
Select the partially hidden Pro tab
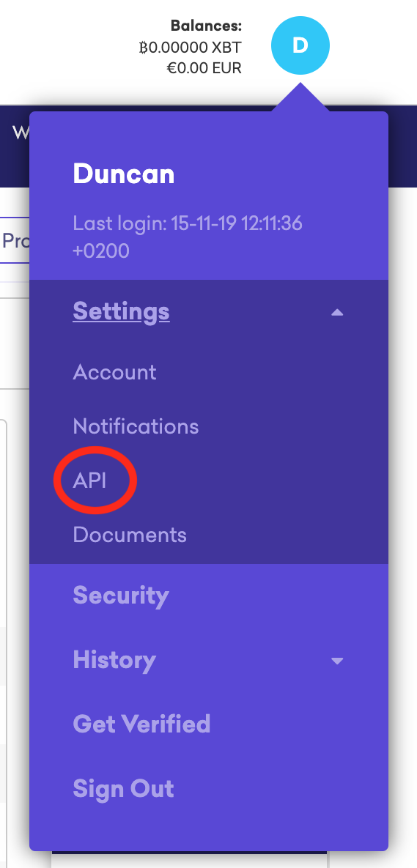click(15, 240)
